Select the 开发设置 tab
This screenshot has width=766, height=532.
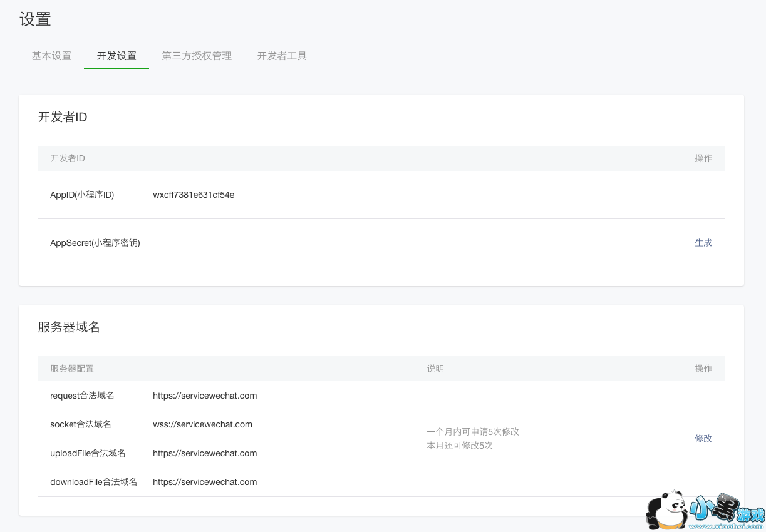click(116, 56)
